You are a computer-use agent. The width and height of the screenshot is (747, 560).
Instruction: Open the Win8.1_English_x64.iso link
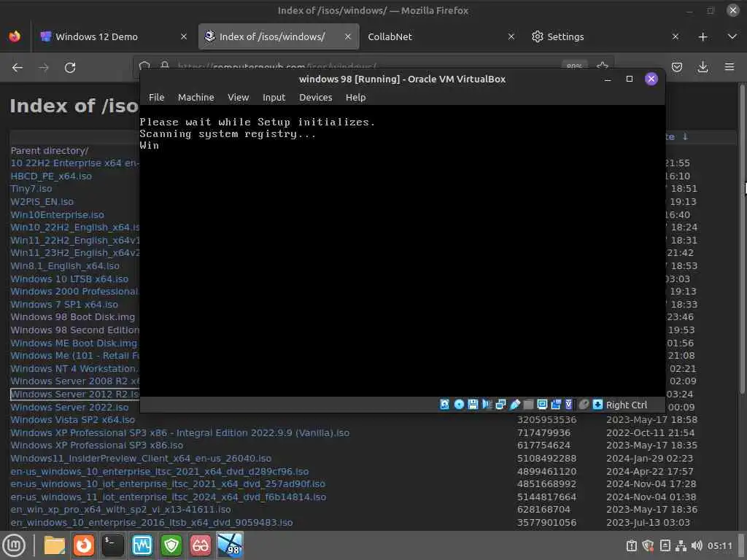[x=65, y=265]
